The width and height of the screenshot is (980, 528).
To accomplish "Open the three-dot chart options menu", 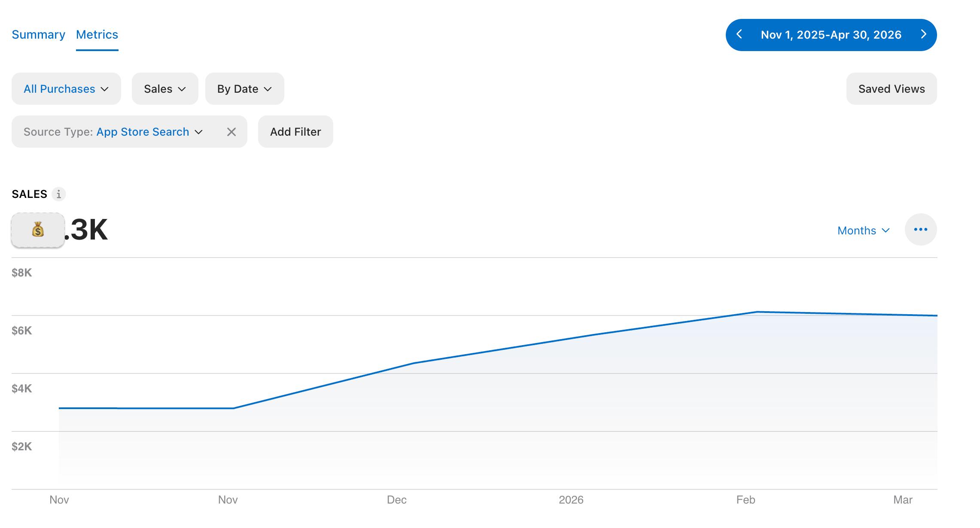I will pyautogui.click(x=921, y=230).
